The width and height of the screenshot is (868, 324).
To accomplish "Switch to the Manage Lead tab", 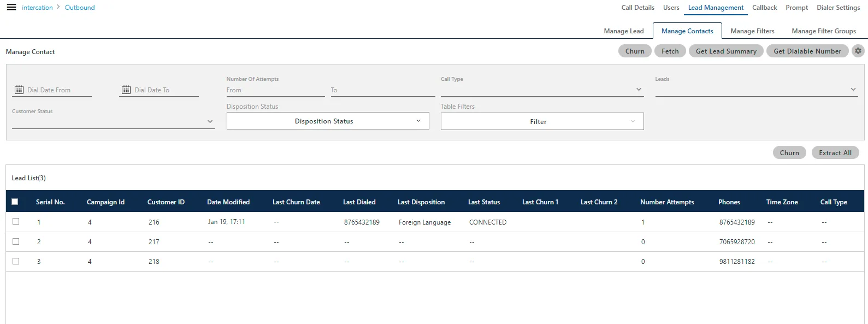I will [623, 31].
